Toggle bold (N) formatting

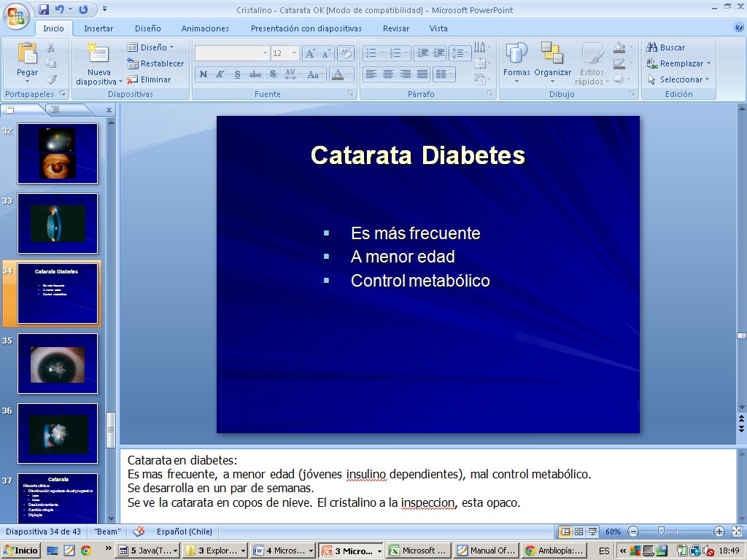pos(204,74)
